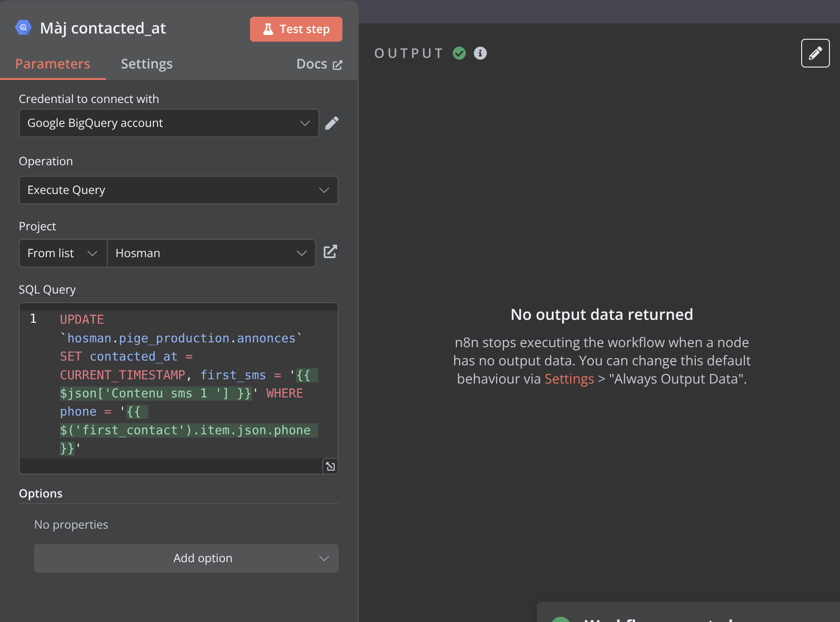Click the output info icon
This screenshot has width=840, height=622.
click(x=480, y=53)
